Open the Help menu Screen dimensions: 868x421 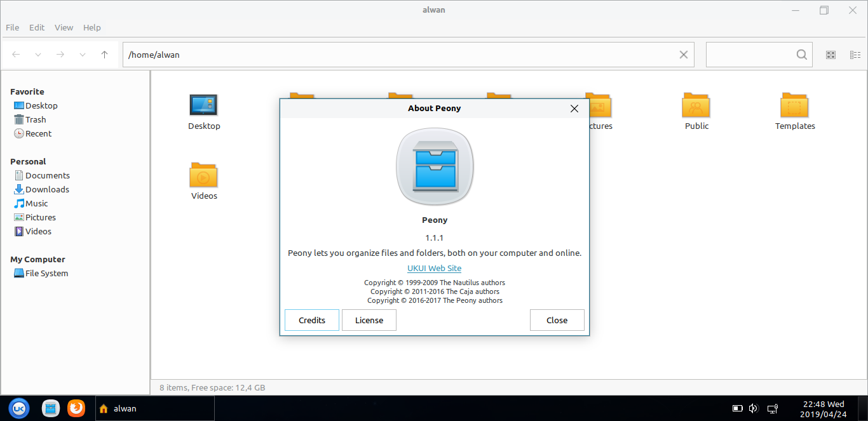coord(92,27)
